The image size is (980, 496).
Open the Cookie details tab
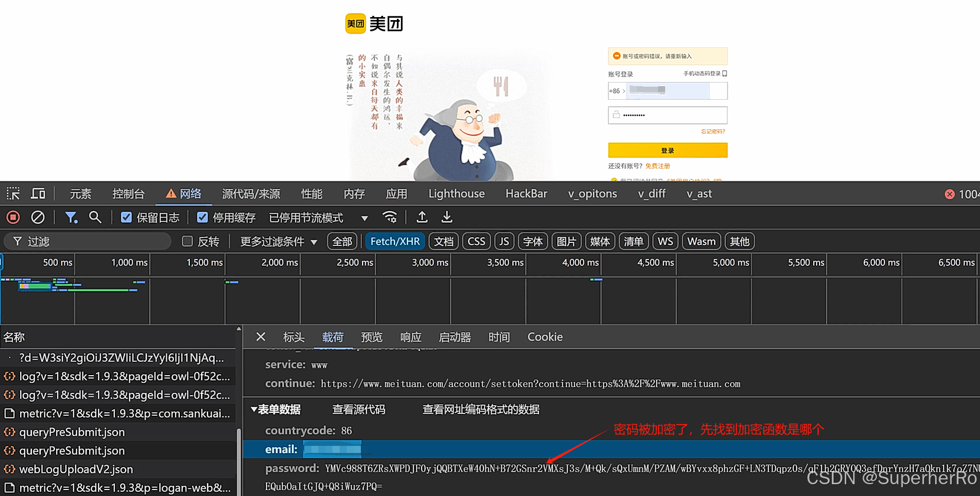coord(545,337)
